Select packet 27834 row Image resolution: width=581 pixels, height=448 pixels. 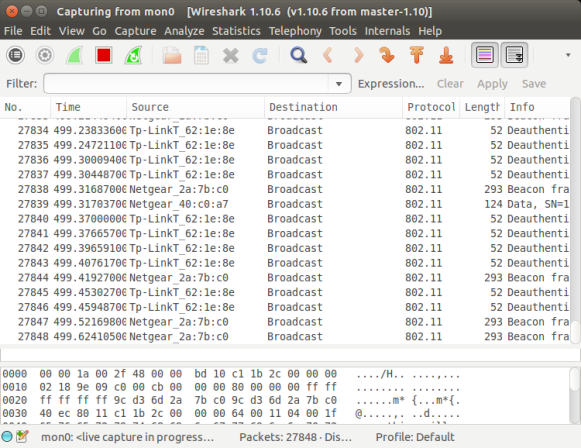coord(285,130)
